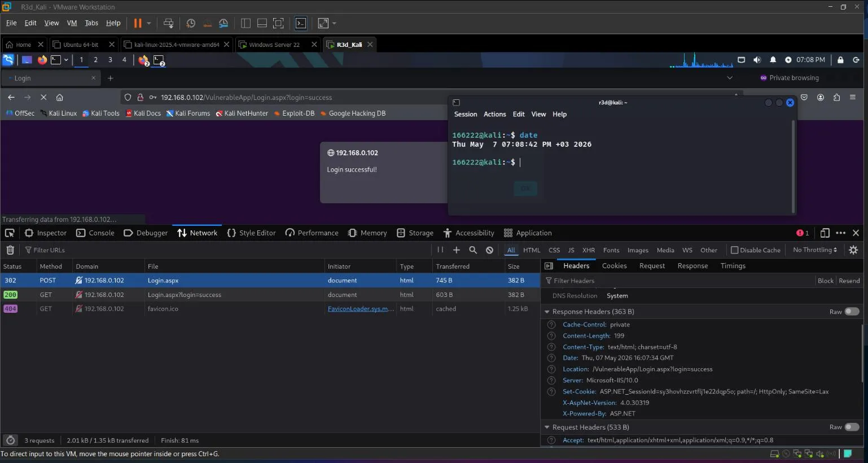The height and width of the screenshot is (463, 868).
Task: Select the GET Login.aspx?login=success request row
Action: click(270, 295)
